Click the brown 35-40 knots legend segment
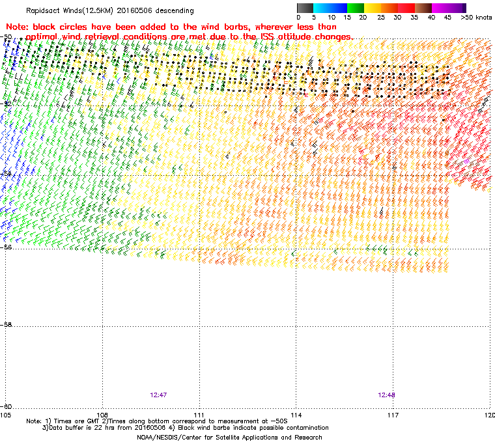 (423, 8)
